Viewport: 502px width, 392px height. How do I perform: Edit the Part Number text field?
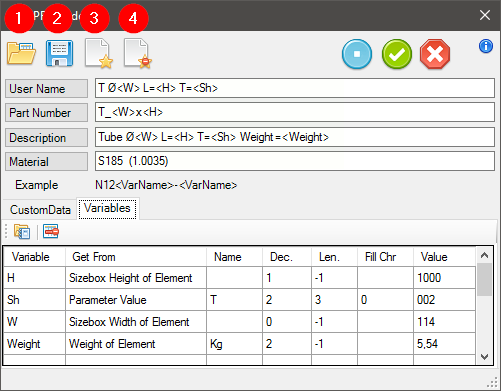295,112
